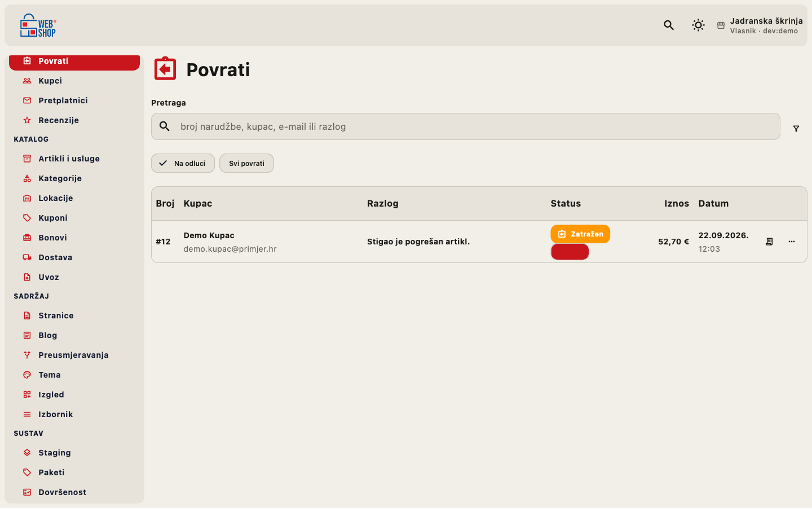The height and width of the screenshot is (508, 812).
Task: Open the Uvoz import page
Action: tap(74, 277)
